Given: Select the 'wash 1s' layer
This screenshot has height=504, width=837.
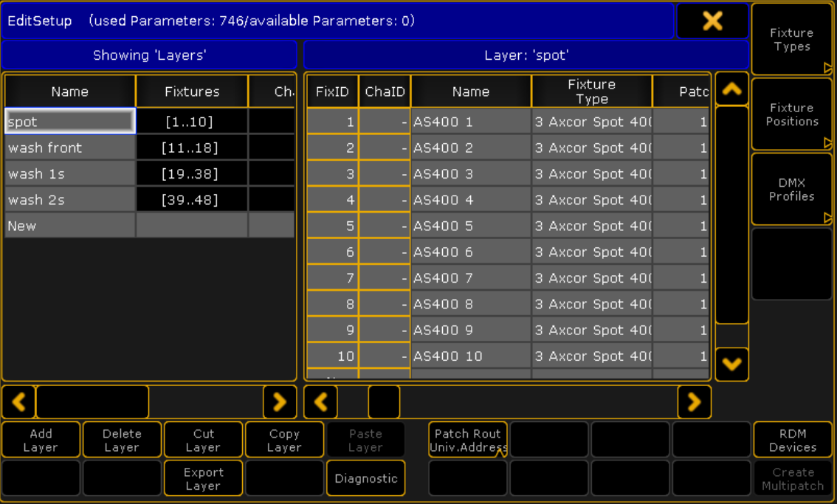Looking at the screenshot, I should pos(70,173).
